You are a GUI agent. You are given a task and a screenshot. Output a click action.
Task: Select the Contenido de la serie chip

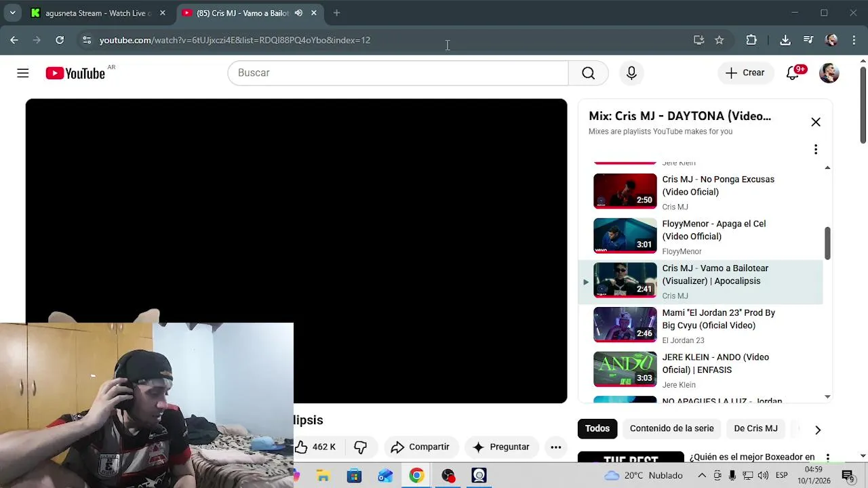[x=671, y=428]
